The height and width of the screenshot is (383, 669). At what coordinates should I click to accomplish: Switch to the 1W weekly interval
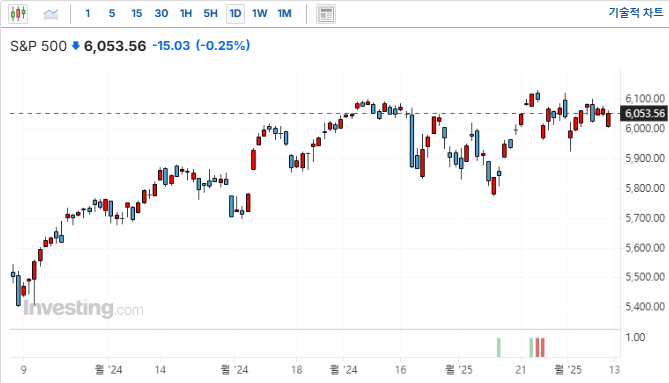(259, 14)
